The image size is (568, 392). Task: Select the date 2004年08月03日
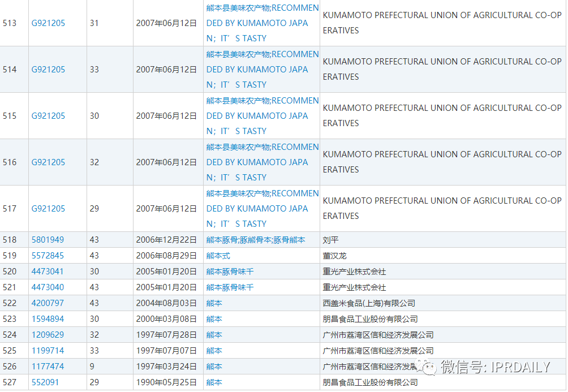(x=166, y=303)
